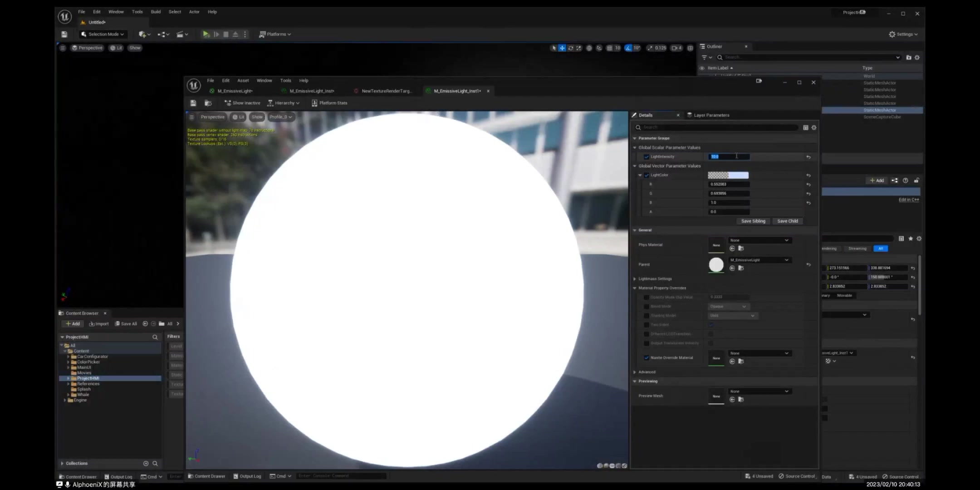Click the Content Browser history back arrow
The height and width of the screenshot is (490, 980).
tap(145, 324)
